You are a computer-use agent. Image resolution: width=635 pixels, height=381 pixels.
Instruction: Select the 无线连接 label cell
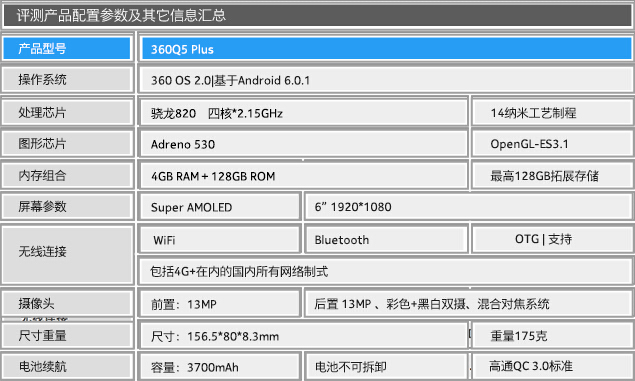(67, 255)
